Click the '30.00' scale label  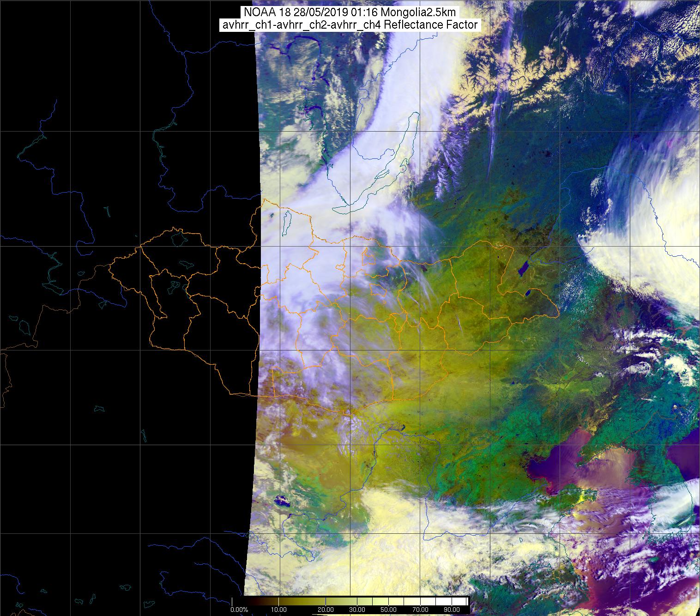tap(357, 610)
